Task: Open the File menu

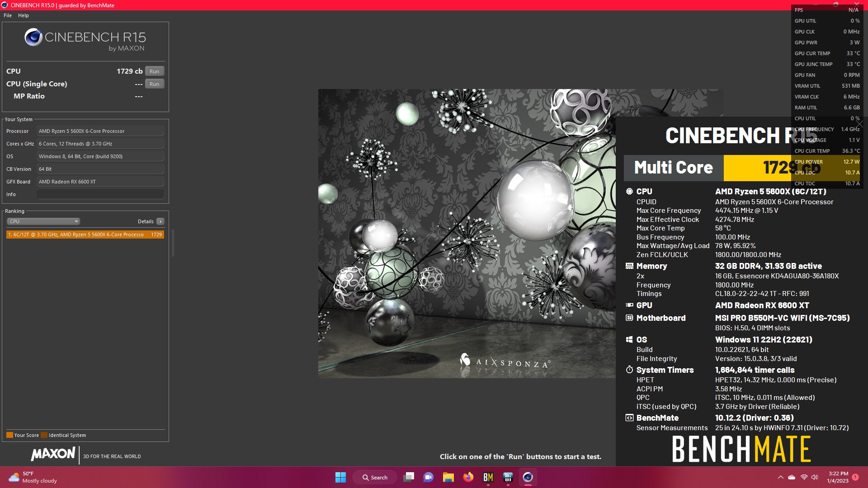Action: (8, 15)
